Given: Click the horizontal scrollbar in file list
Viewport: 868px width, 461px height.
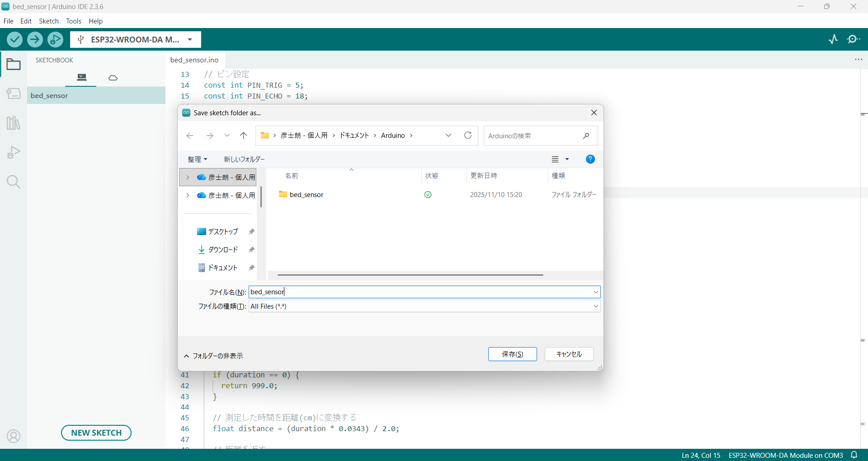Looking at the screenshot, I should point(410,275).
